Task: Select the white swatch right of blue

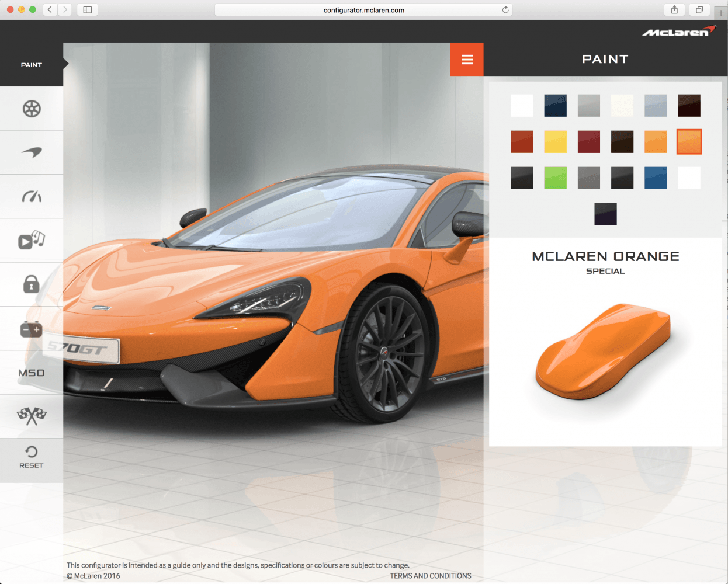Action: 689,178
